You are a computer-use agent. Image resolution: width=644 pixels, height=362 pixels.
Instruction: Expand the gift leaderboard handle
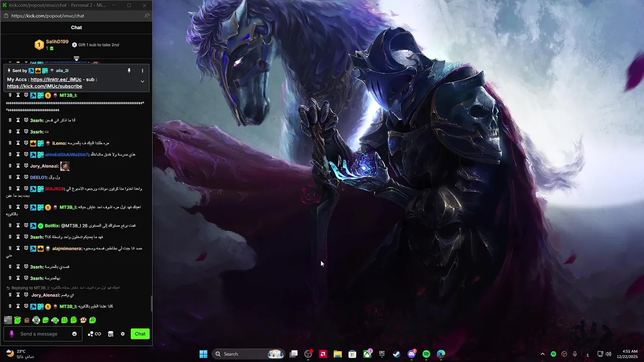click(x=76, y=59)
